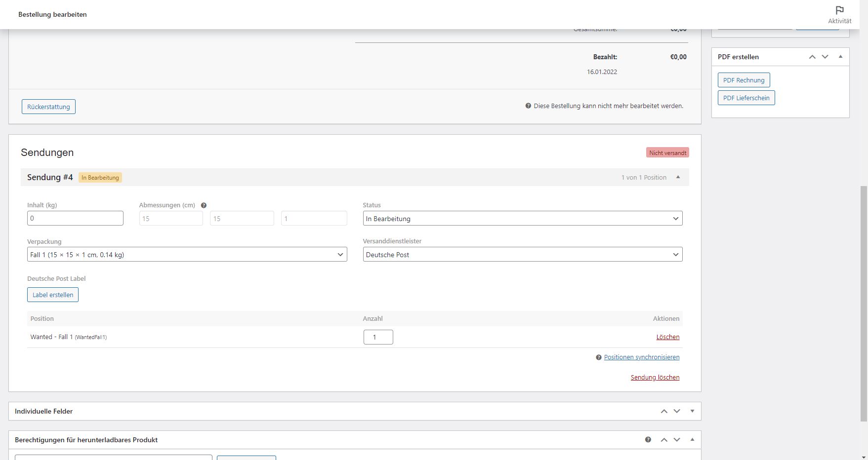Screen dimensions: 868x460
Task: Move Individuelle Felder box up
Action: click(664, 411)
